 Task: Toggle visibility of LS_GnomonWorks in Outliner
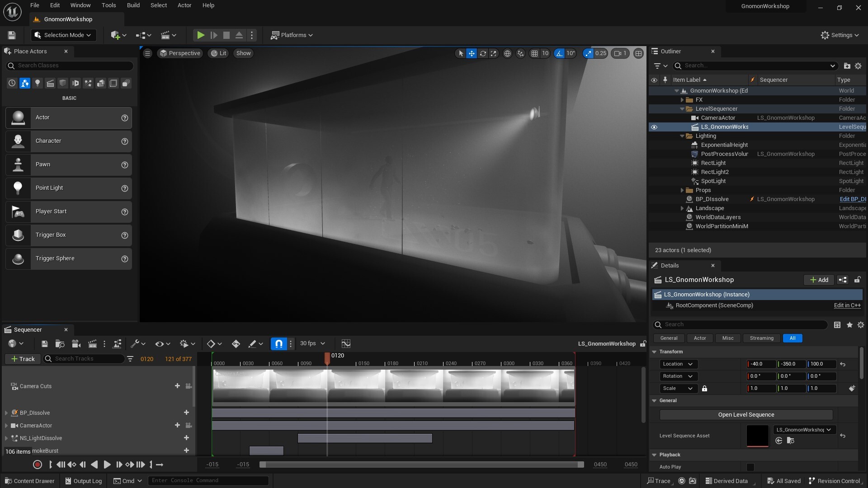[654, 127]
